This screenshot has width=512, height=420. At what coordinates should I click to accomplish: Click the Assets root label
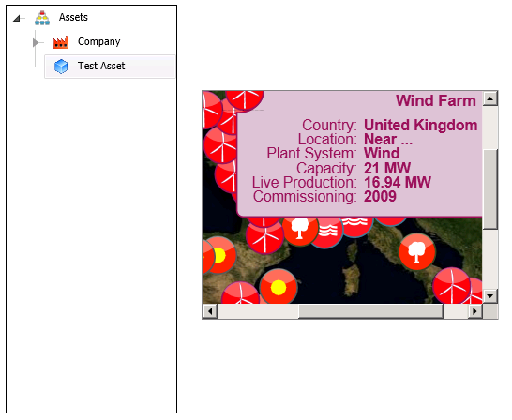click(73, 17)
